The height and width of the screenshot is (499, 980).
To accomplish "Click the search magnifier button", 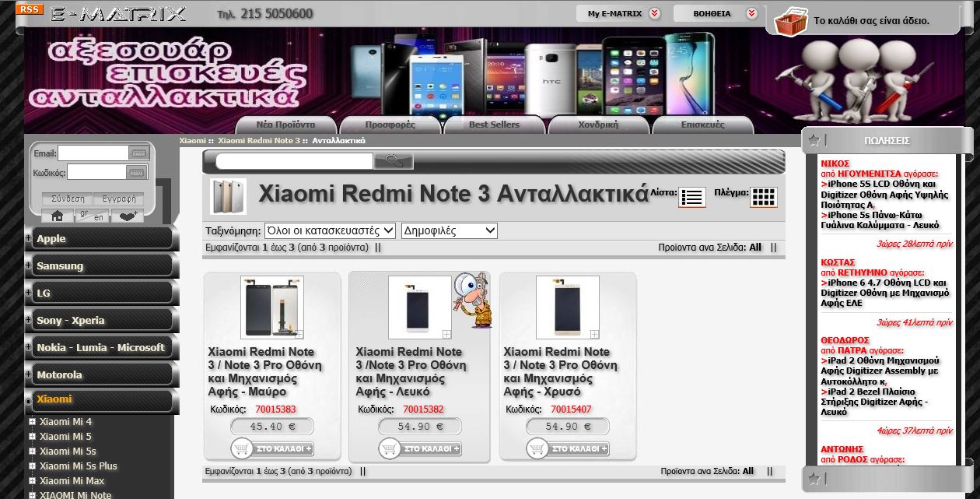I will [394, 161].
